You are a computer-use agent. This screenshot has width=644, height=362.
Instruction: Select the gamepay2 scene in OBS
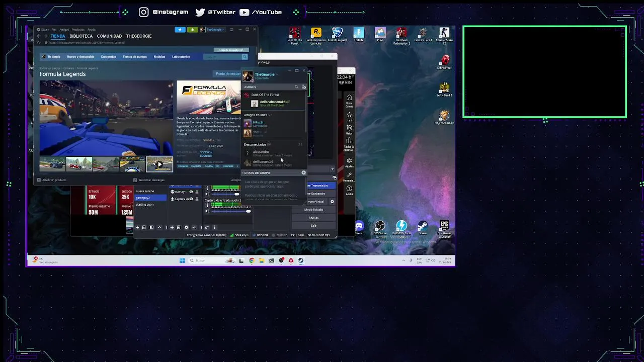point(150,198)
